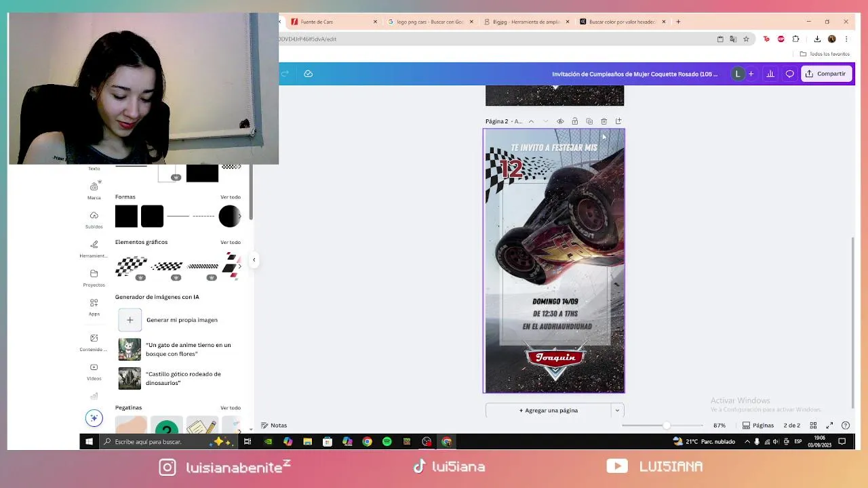The height and width of the screenshot is (488, 868).
Task: Open dropdown next to Agregar una página
Action: 617,410
